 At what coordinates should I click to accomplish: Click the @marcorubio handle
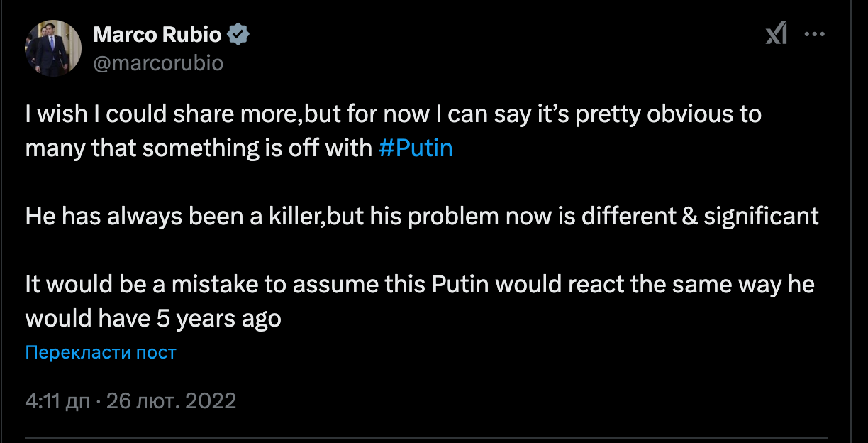coord(157,63)
